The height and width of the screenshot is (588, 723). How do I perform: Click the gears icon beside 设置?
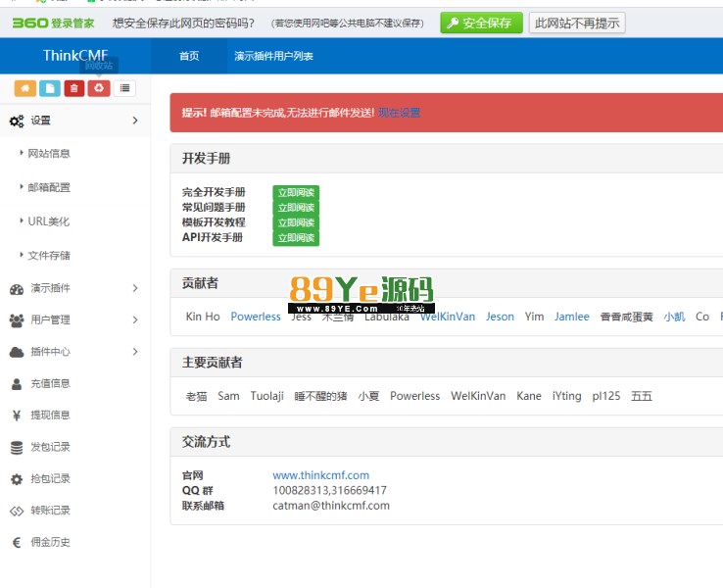click(17, 121)
